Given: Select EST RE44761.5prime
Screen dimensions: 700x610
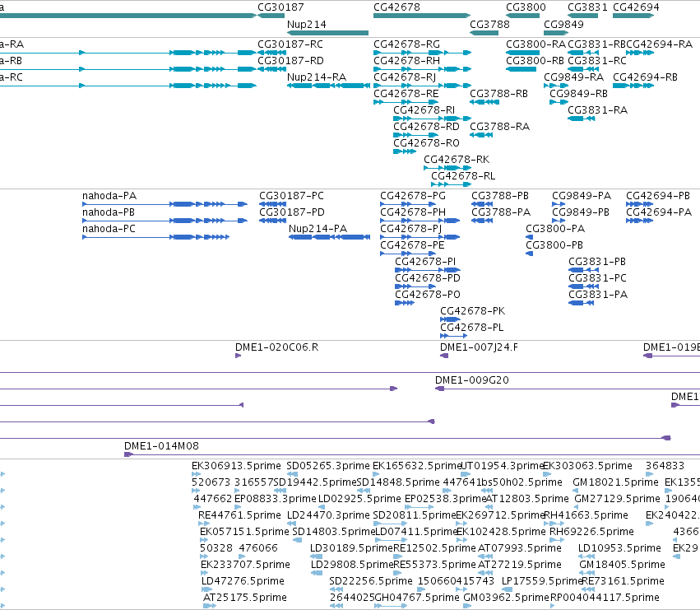Looking at the screenshot, I should coord(239,515).
